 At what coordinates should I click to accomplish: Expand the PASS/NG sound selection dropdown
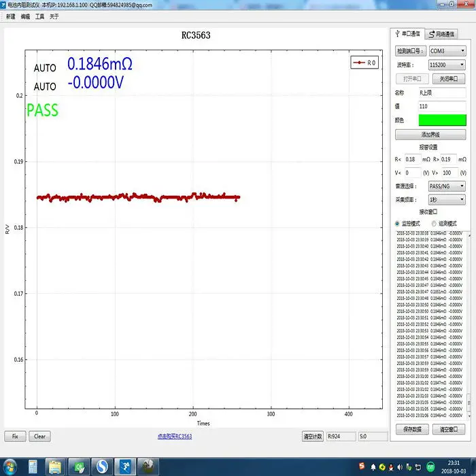447,186
